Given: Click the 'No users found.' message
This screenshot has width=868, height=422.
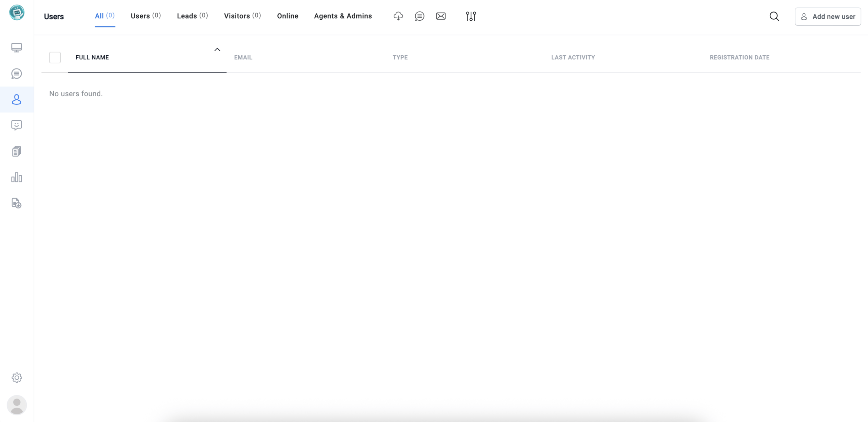Looking at the screenshot, I should [76, 94].
